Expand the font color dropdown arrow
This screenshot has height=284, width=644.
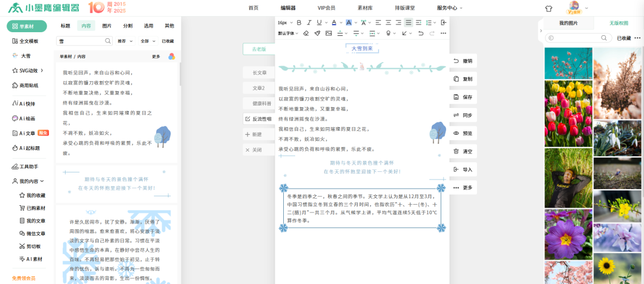341,23
